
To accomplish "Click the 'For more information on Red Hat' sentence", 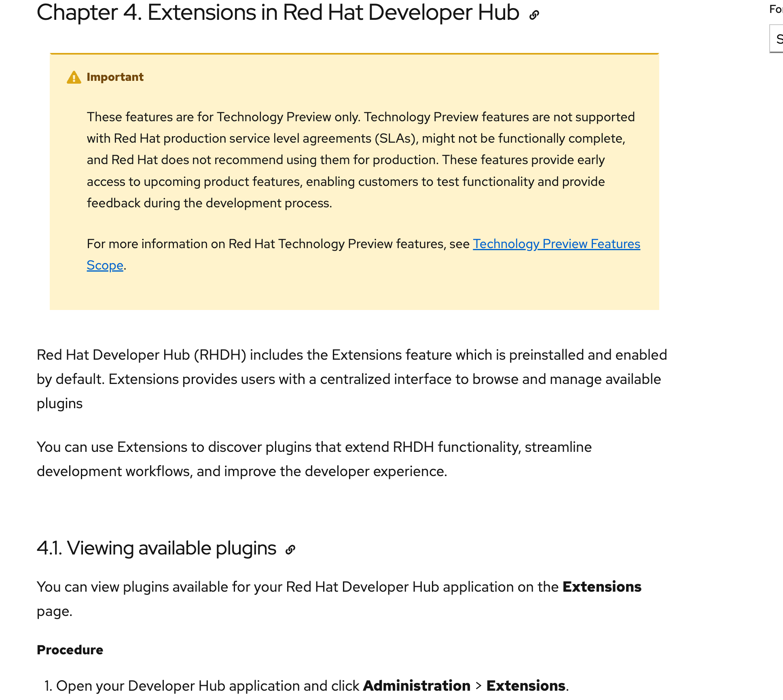I will coord(278,244).
